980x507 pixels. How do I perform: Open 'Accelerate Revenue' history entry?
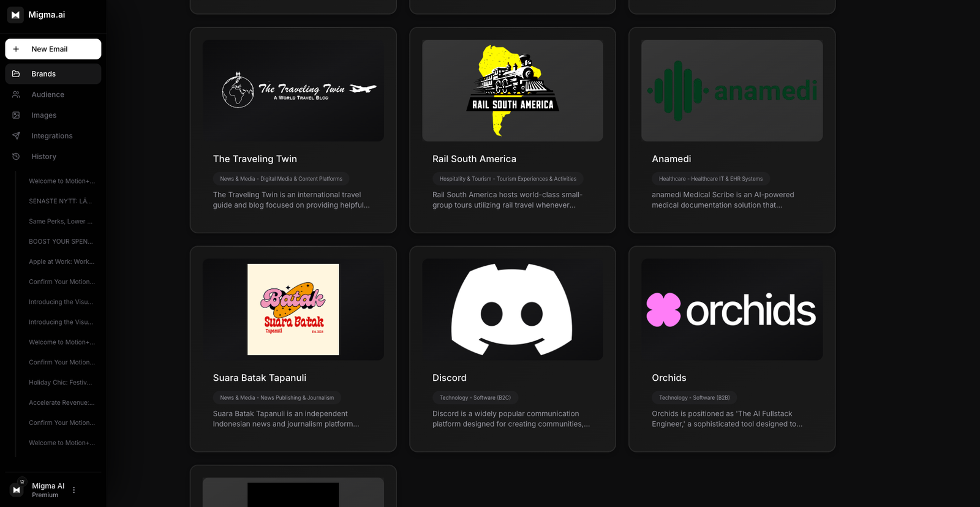(61, 403)
